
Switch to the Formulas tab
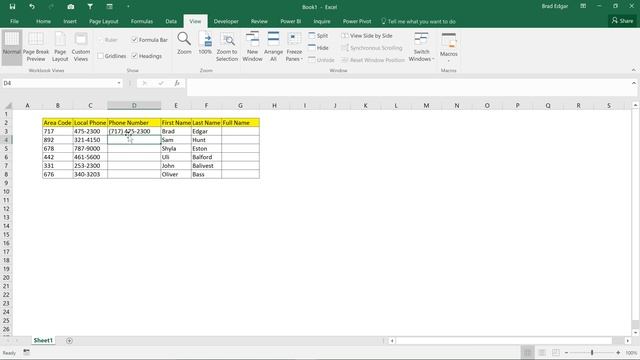tap(142, 21)
